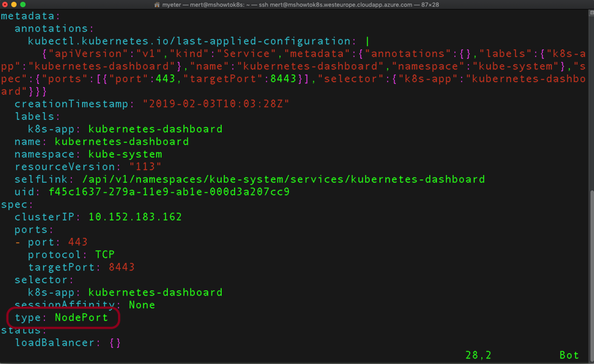This screenshot has height=364, width=594.
Task: Click the 'ports:' key under spec
Action: (x=34, y=229)
